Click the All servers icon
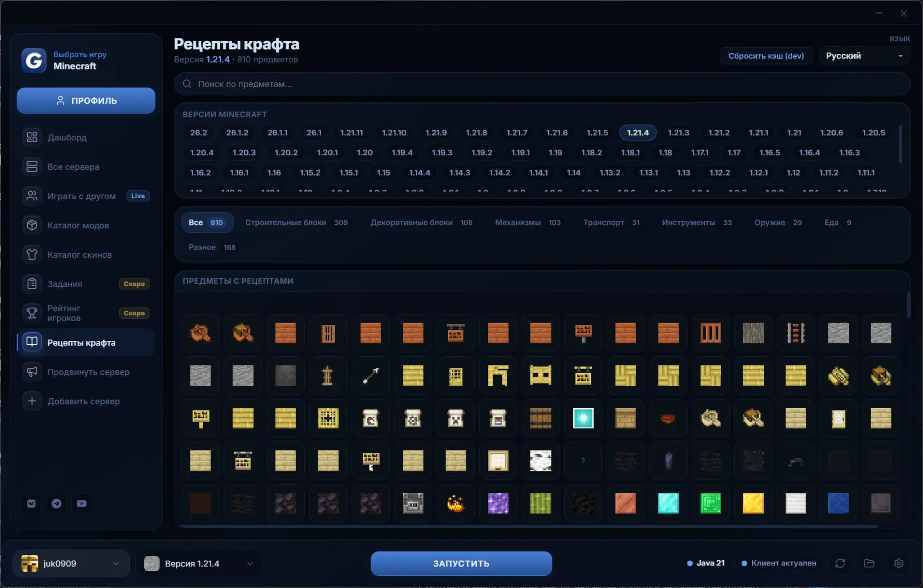Screen dimensions: 923x588 coord(32,167)
